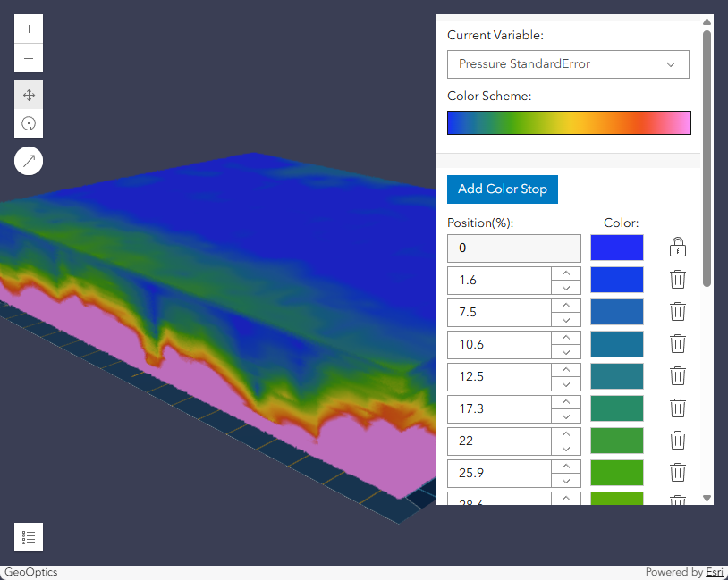Click the position input showing 17.3
Screen dimensions: 728x580
tap(499, 408)
